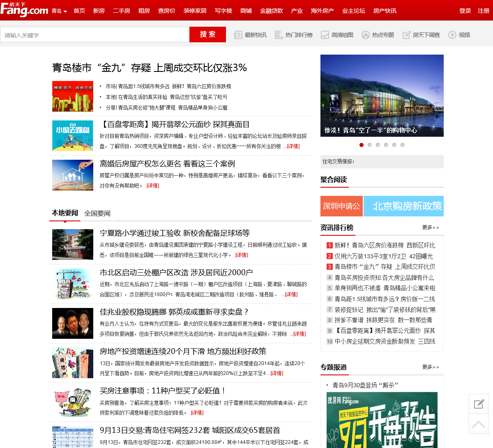Open 写字楼 in the navigation bar
Image resolution: width=493 pixels, height=448 pixels.
pos(223,11)
